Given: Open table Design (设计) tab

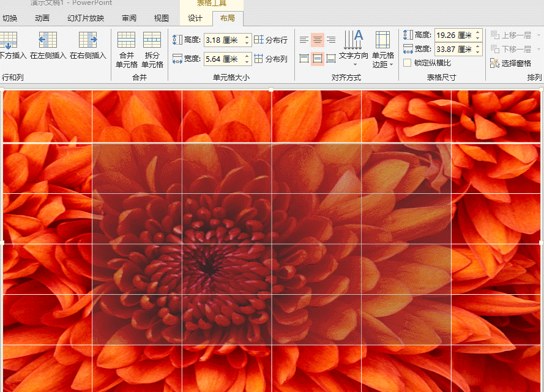Looking at the screenshot, I should click(195, 18).
